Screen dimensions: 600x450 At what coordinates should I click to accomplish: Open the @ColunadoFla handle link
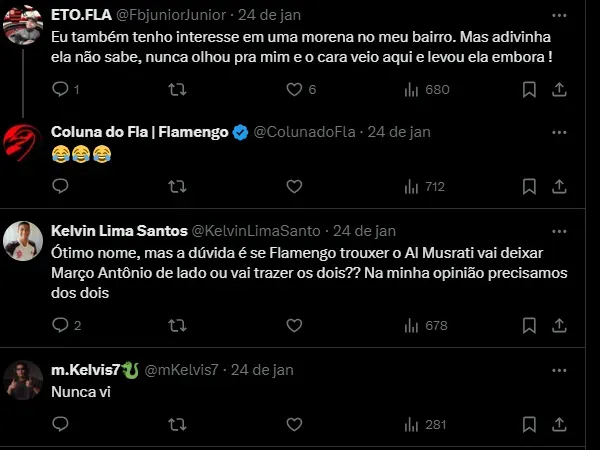(x=305, y=132)
